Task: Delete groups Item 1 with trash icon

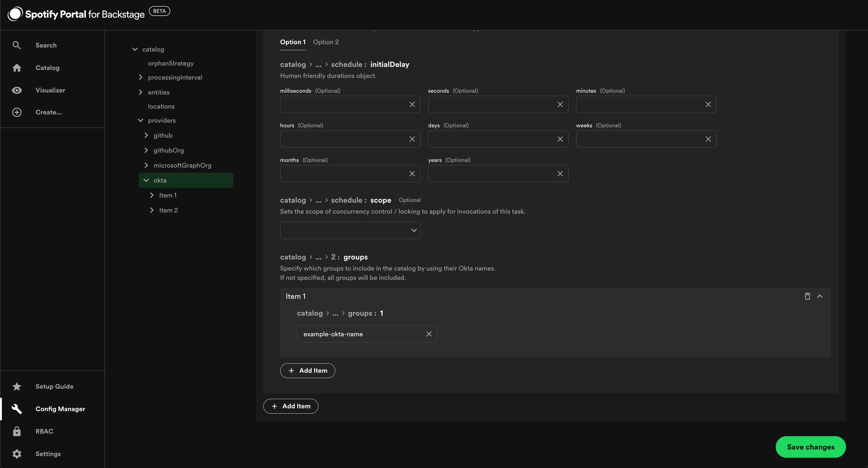Action: [x=807, y=296]
